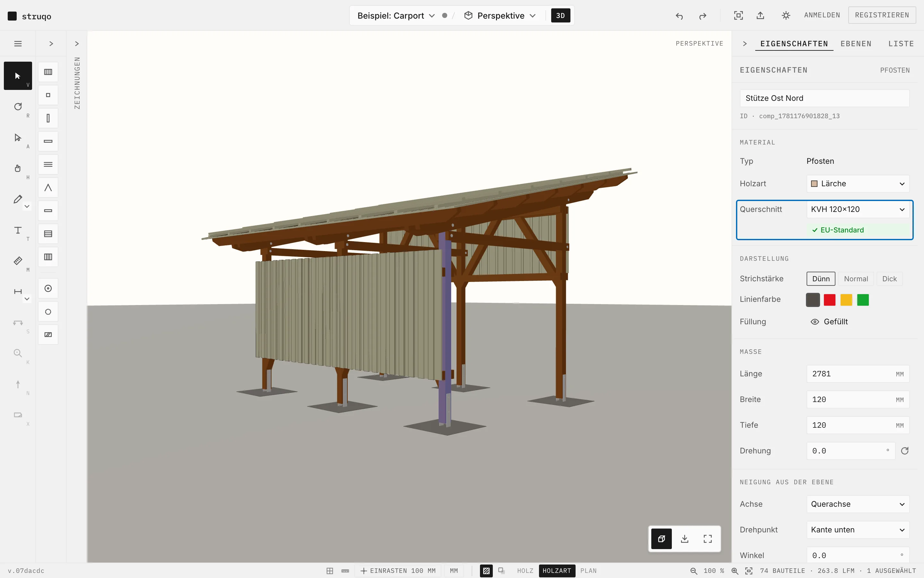924x578 pixels.
Task: Click the ANMELDEN login link
Action: click(822, 15)
